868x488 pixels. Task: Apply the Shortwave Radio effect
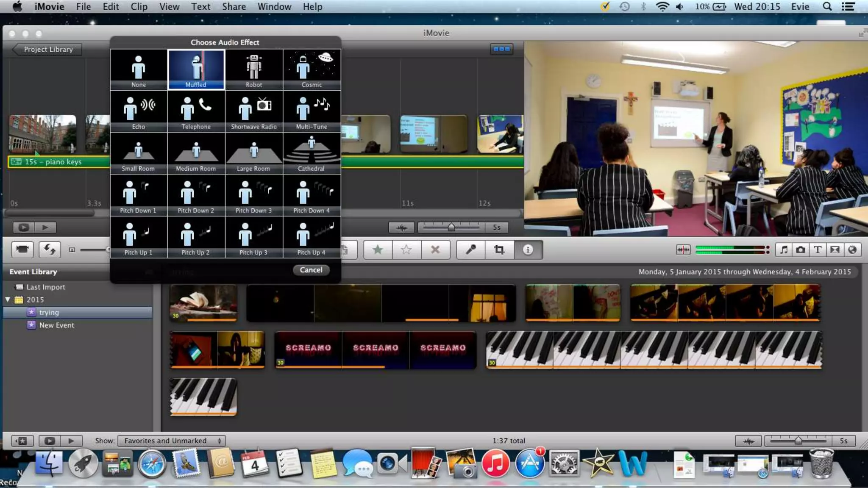[254, 111]
